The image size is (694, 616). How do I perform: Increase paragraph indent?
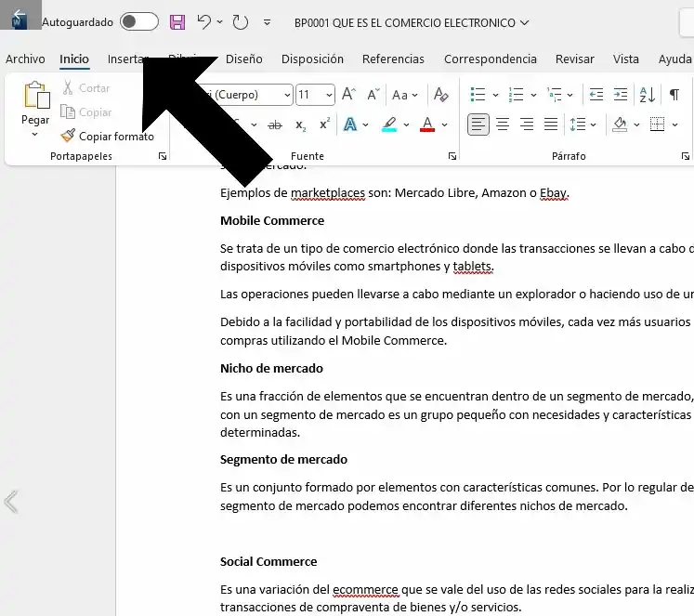coord(621,94)
